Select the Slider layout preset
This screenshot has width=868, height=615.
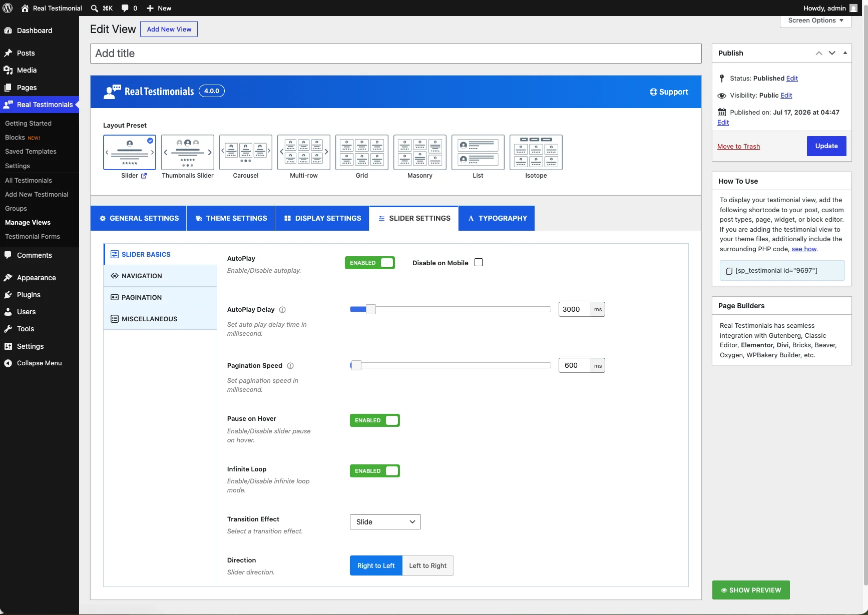[130, 152]
